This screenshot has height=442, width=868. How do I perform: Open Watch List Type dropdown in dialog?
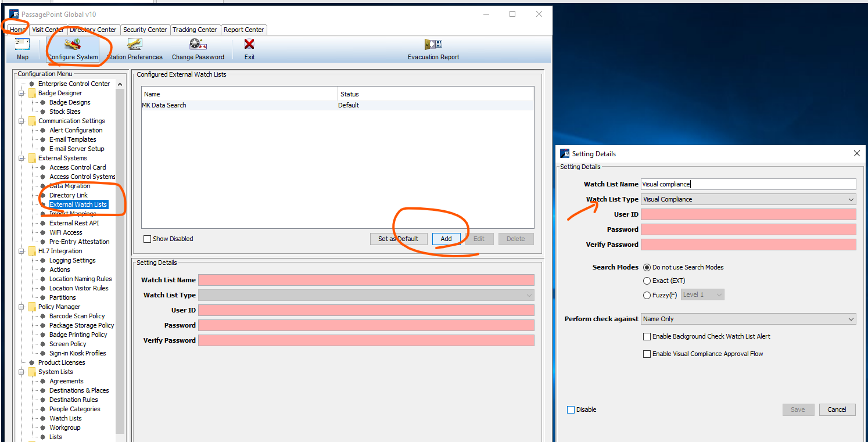click(748, 199)
